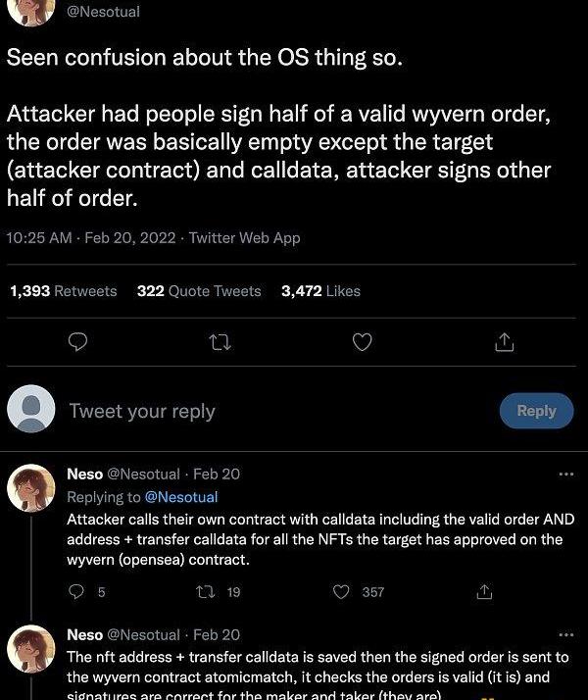Image resolution: width=588 pixels, height=700 pixels.
Task: Open more options on second Neso reply
Action: [565, 634]
